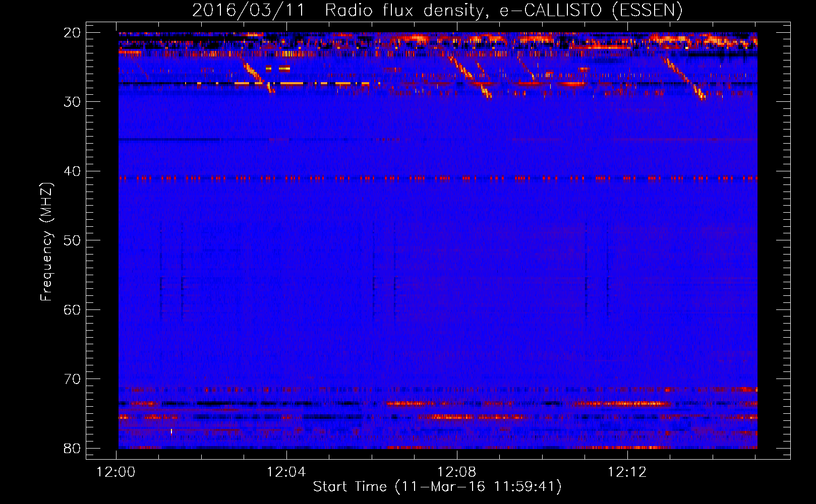Click the '12:00' time tick label
Image resolution: width=816 pixels, height=504 pixels.
tap(116, 472)
